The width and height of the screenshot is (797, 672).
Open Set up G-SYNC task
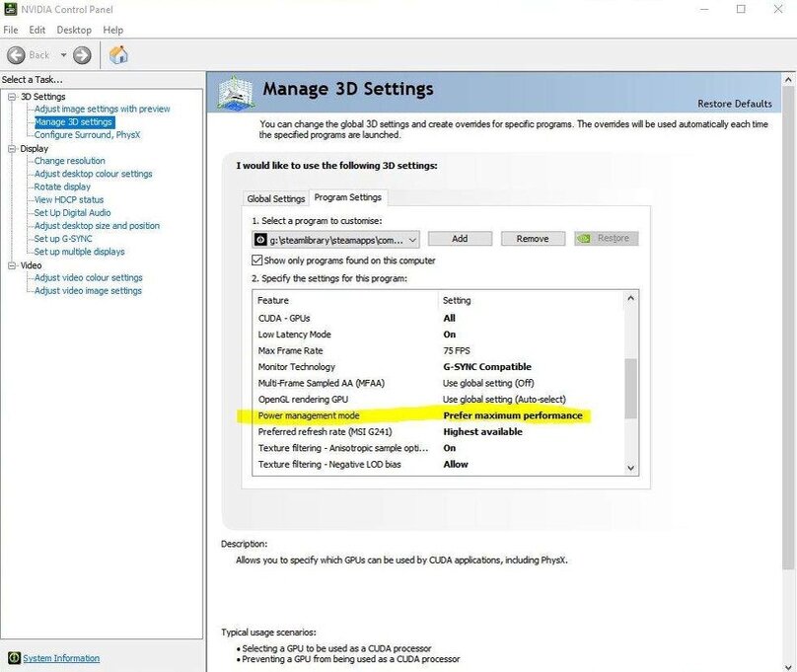pos(63,239)
